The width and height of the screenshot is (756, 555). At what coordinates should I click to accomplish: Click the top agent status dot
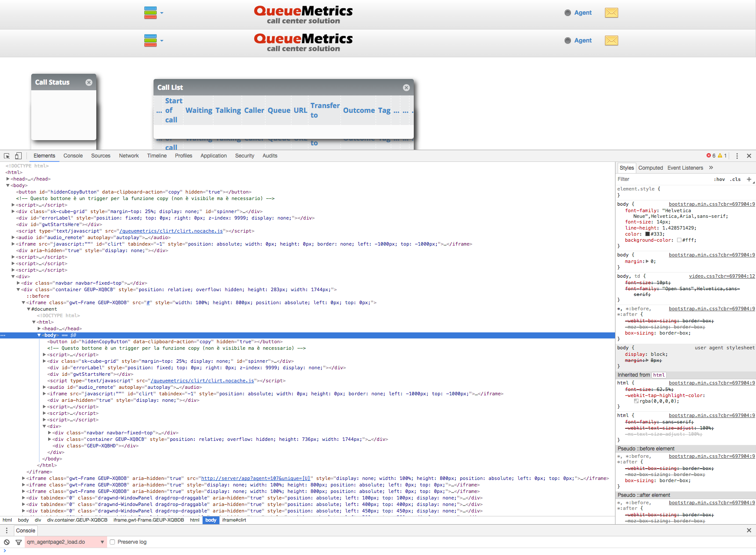click(x=568, y=13)
